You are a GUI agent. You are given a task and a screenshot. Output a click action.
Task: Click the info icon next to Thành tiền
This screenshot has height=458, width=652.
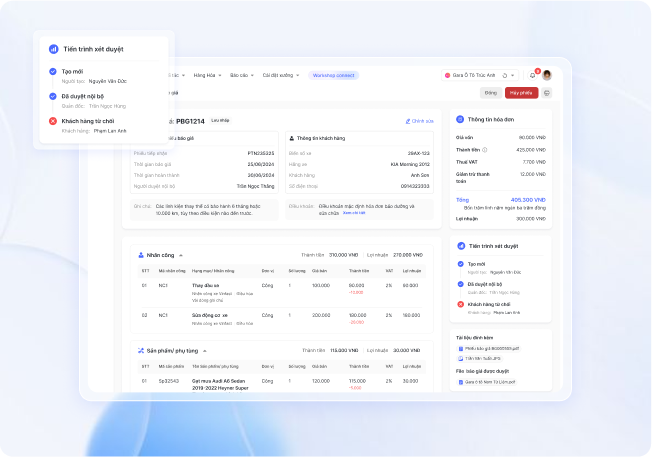click(x=485, y=149)
